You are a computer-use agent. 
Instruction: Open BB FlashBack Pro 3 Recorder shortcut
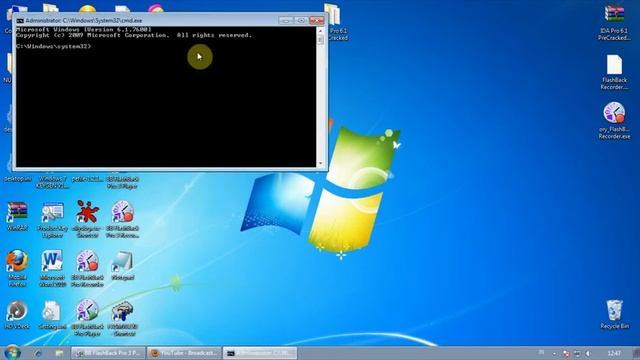122,219
